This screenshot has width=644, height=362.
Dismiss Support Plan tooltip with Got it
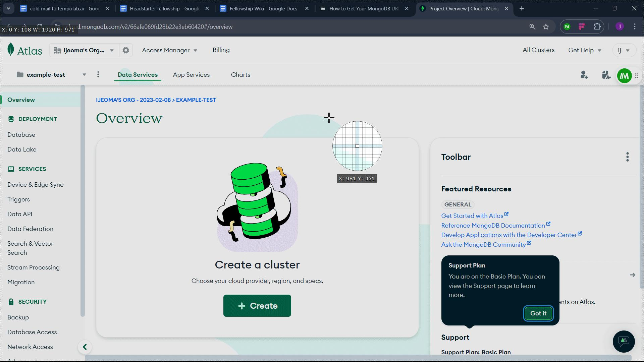point(538,313)
